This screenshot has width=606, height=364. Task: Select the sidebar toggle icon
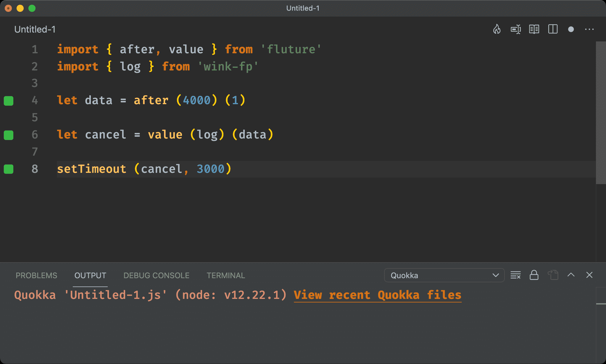554,29
